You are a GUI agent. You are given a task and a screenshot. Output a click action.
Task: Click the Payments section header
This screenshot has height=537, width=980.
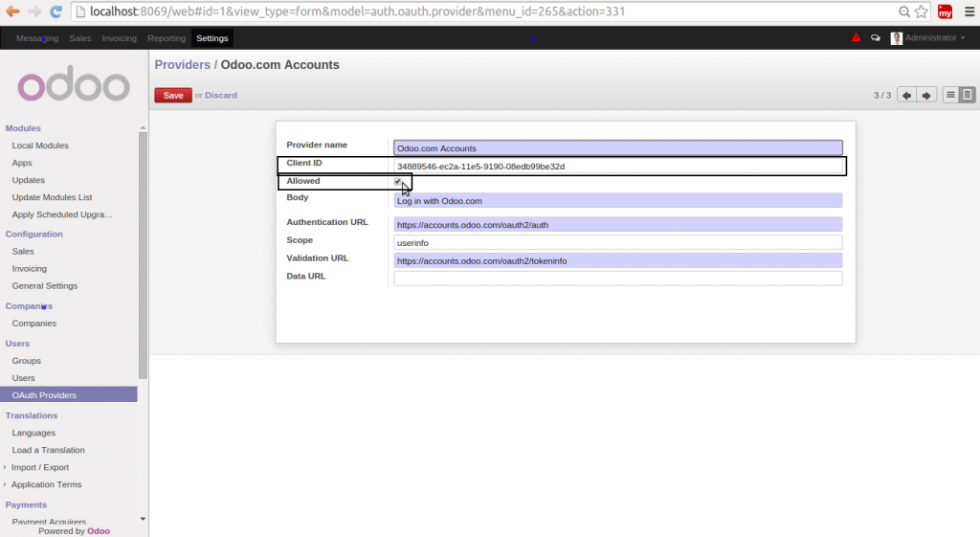coord(26,504)
